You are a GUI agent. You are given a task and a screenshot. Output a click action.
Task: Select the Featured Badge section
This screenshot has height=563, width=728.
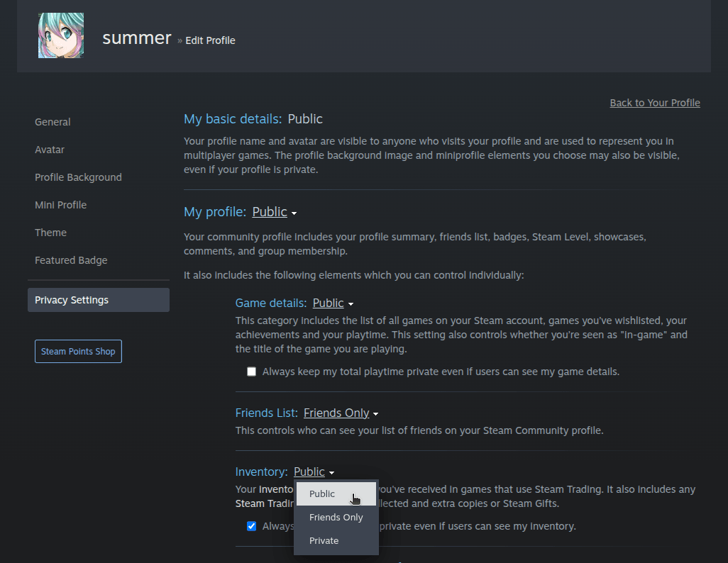point(71,260)
